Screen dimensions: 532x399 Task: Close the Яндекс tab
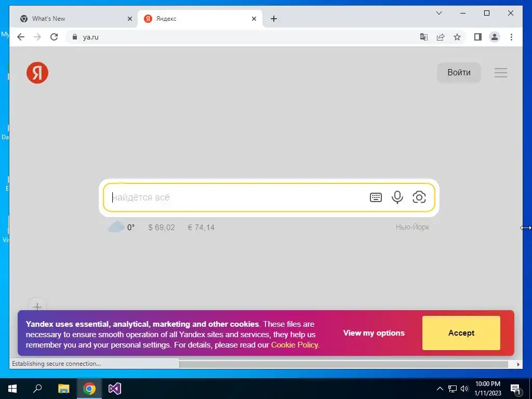254,19
